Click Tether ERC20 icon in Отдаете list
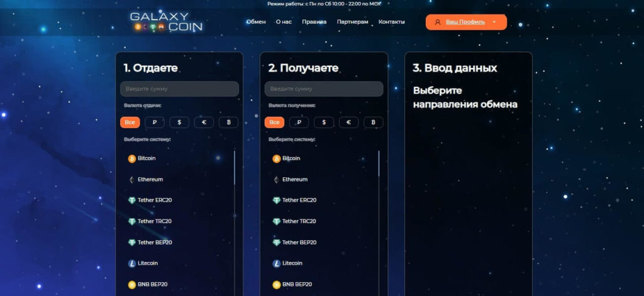 coord(132,200)
